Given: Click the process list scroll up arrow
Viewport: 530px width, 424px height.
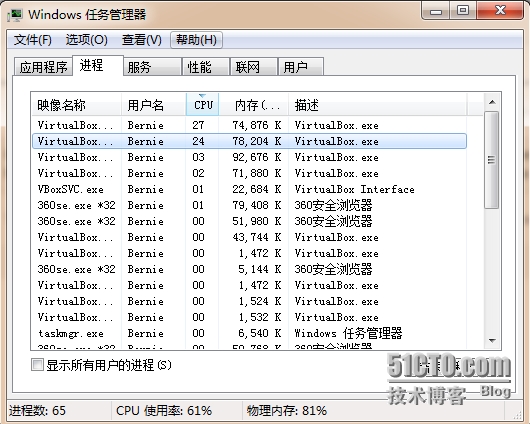Looking at the screenshot, I should coord(492,102).
